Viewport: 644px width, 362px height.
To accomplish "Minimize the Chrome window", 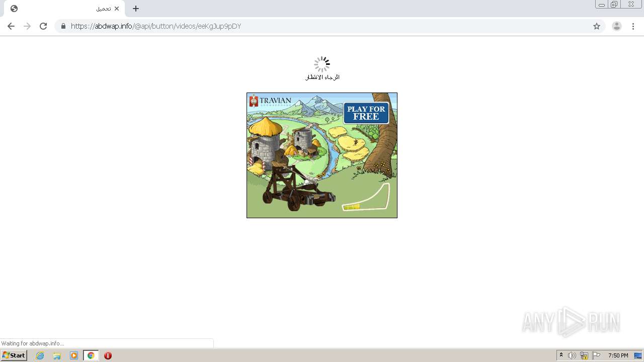I will pos(601,4).
